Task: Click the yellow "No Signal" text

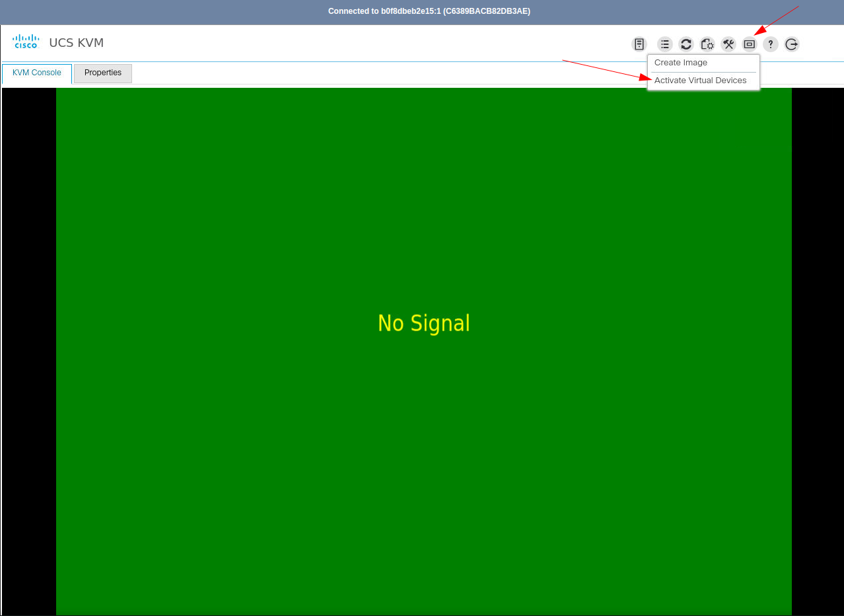Action: [423, 323]
